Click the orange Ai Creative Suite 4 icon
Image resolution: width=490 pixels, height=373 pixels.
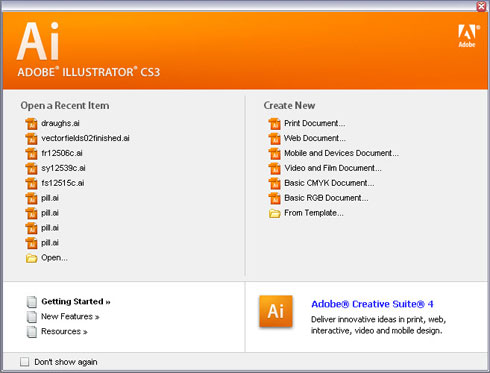(276, 311)
